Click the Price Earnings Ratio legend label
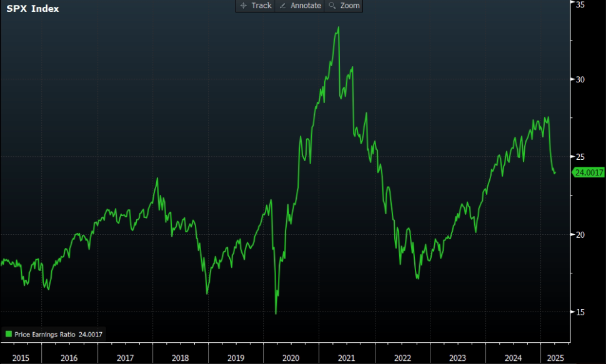 pos(45,334)
